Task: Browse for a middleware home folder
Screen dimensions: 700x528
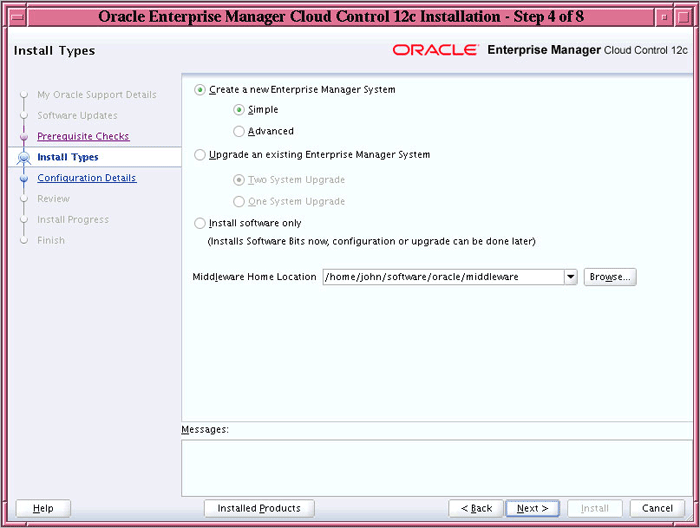Action: click(x=610, y=277)
